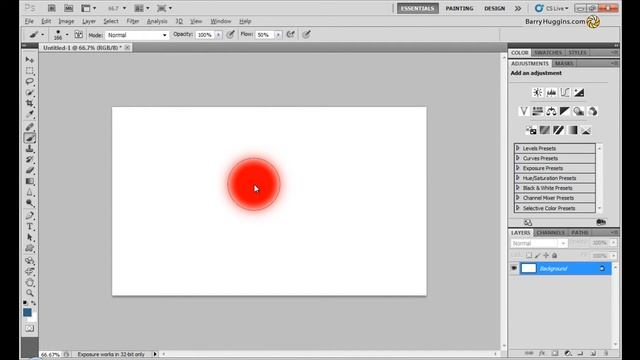This screenshot has height=360, width=640.
Task: Add a Levels adjustment
Action: click(x=551, y=93)
